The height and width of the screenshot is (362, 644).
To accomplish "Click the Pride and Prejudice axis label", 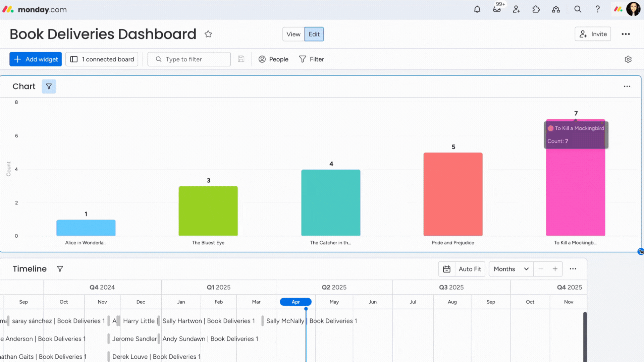I will [453, 243].
